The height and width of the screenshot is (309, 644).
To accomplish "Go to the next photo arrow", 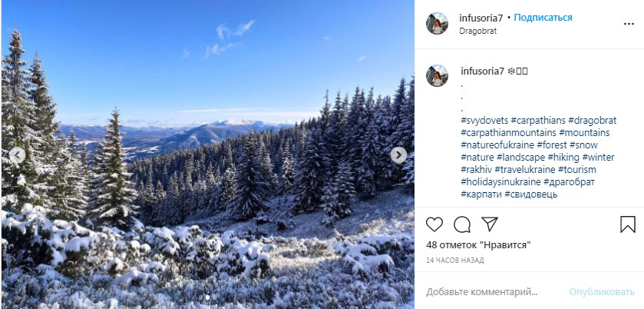I will coord(398,155).
